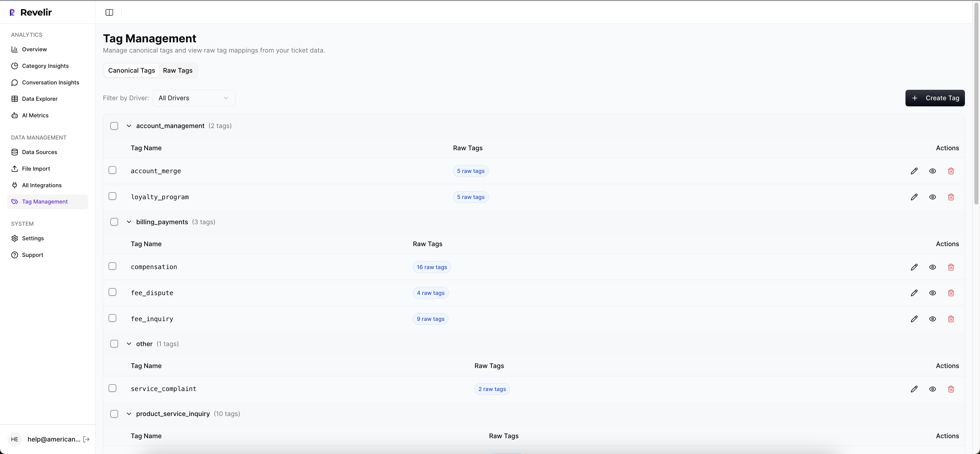980x454 pixels.
Task: Click the 16 raw tags badge
Action: (x=431, y=267)
